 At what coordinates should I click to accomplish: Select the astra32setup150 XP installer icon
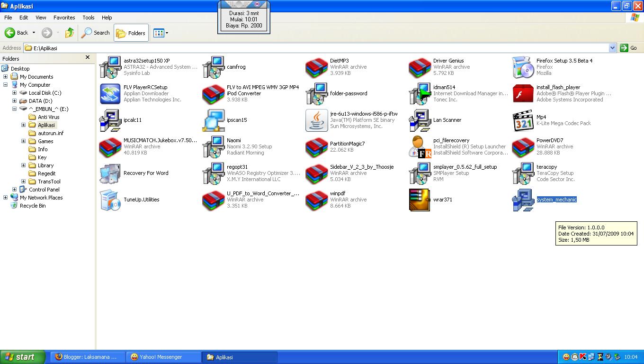[x=110, y=67]
